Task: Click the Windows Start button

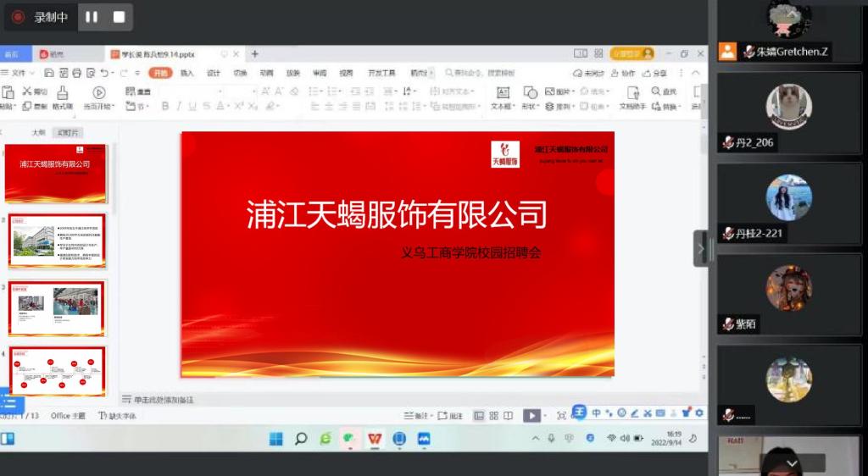Action: (x=275, y=439)
